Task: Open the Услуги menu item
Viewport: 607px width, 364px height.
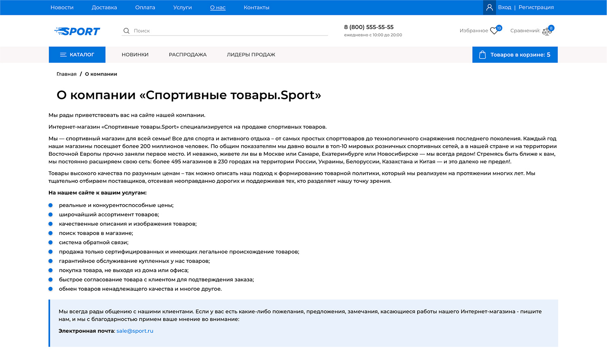Action: click(183, 7)
